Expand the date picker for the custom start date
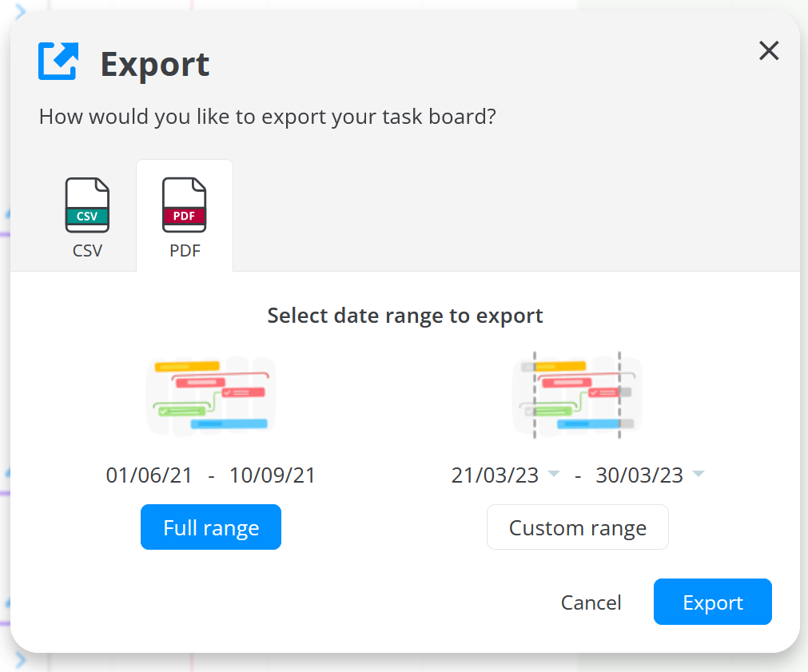808x672 pixels. point(555,475)
